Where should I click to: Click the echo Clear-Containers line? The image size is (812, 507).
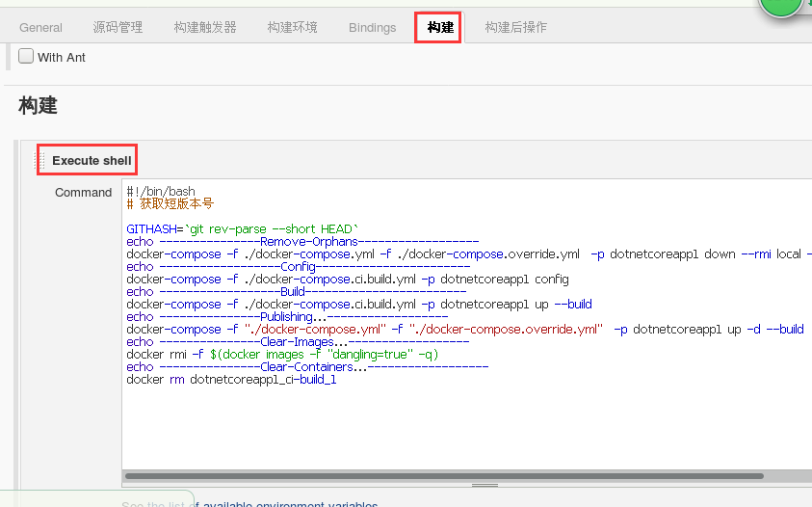point(307,367)
